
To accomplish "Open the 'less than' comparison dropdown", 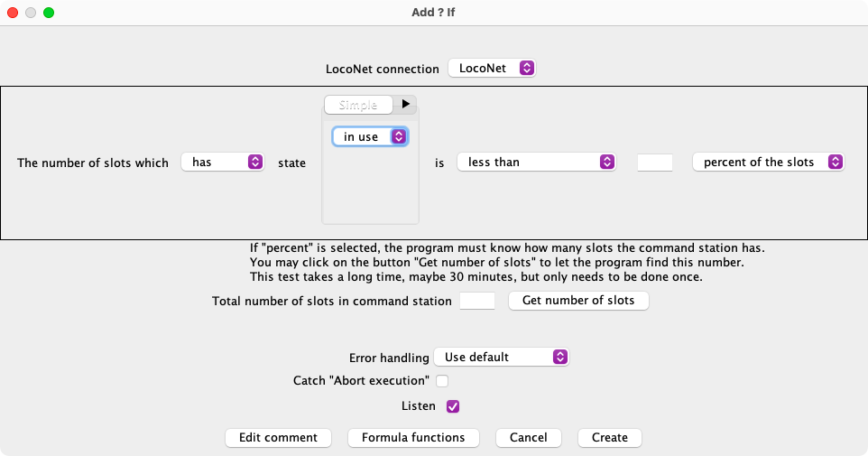I will [x=536, y=162].
